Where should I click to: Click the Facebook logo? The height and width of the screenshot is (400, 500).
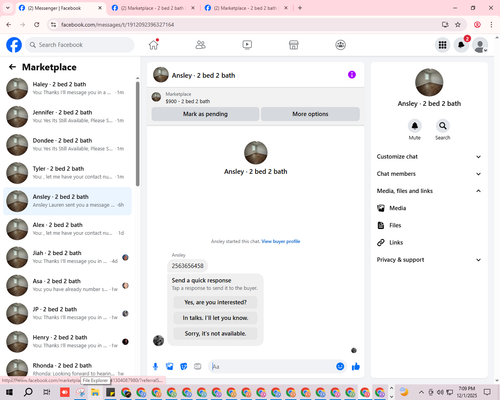click(14, 45)
